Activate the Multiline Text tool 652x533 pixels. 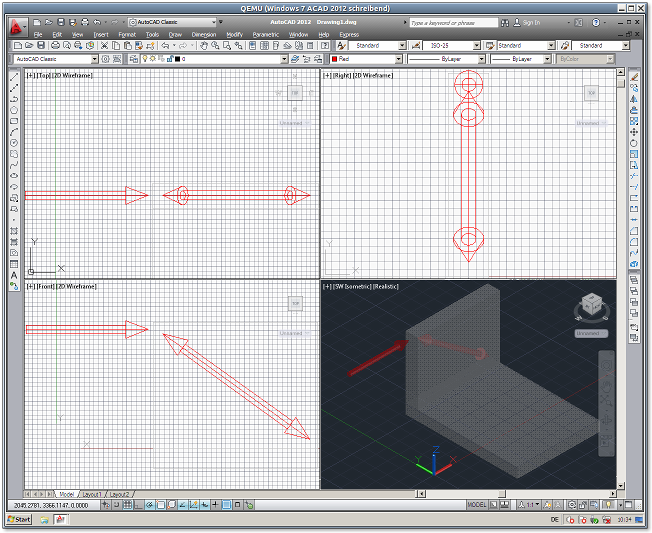(14, 274)
